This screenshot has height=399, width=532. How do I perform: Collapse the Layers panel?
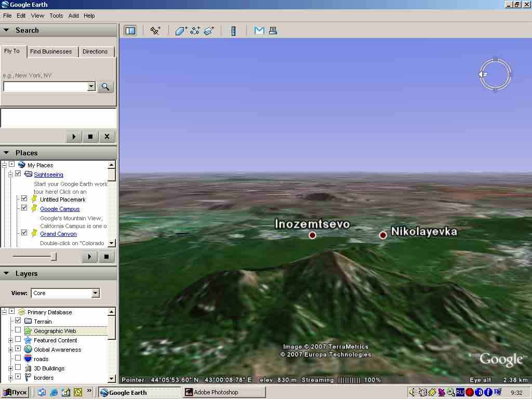pos(6,273)
